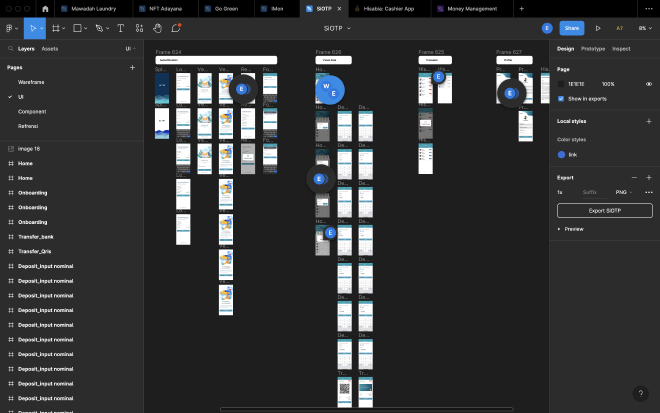Click the page opacity 100% value

[x=608, y=84]
